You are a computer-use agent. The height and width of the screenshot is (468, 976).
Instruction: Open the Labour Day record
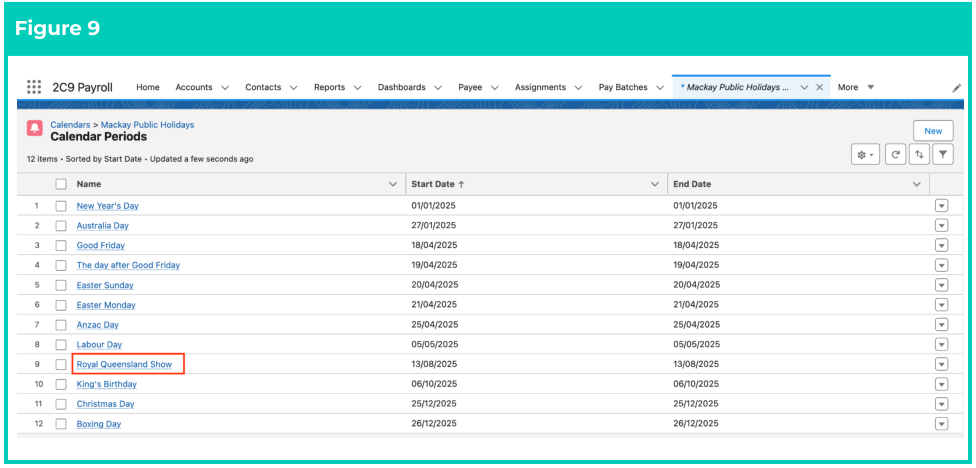[x=99, y=344]
